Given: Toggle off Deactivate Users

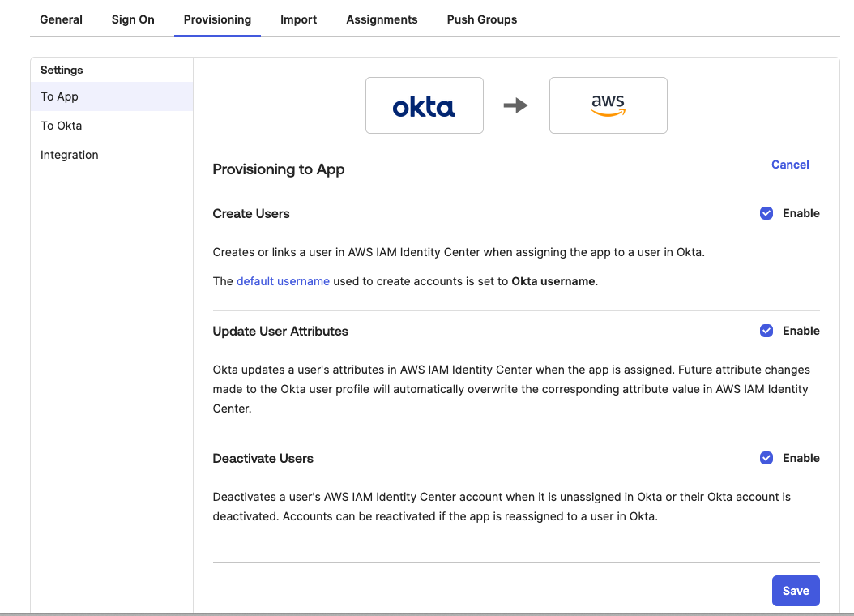Looking at the screenshot, I should coord(766,458).
